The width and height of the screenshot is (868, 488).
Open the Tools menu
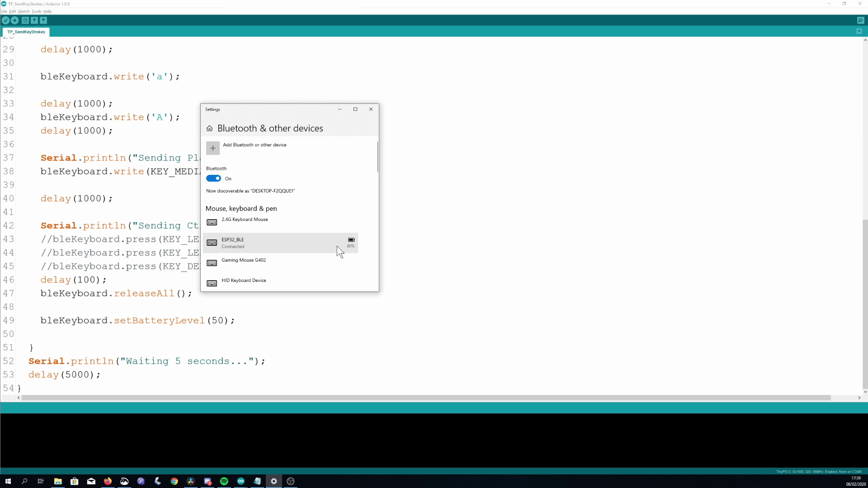pos(36,11)
